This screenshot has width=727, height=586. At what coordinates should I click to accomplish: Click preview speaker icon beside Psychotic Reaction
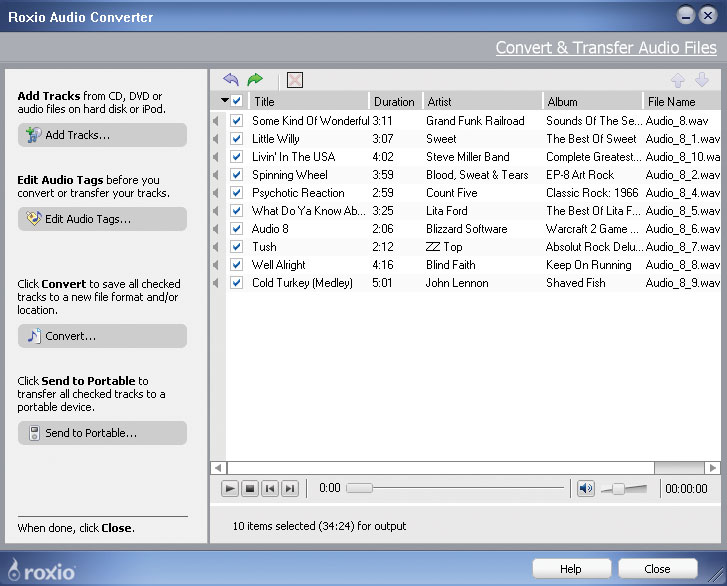click(x=216, y=193)
